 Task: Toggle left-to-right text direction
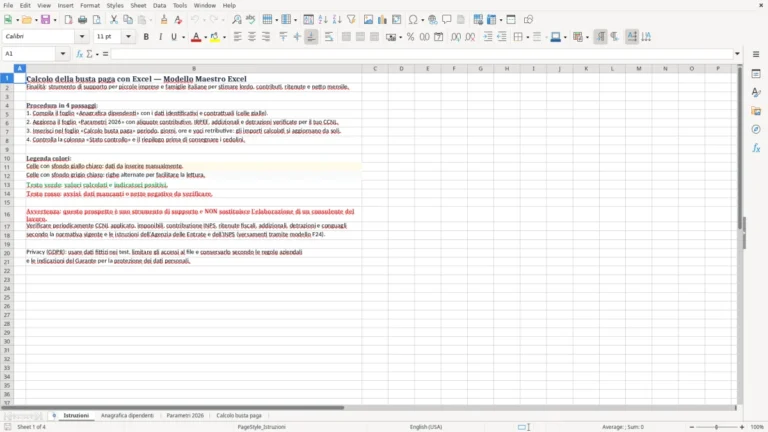pos(600,37)
